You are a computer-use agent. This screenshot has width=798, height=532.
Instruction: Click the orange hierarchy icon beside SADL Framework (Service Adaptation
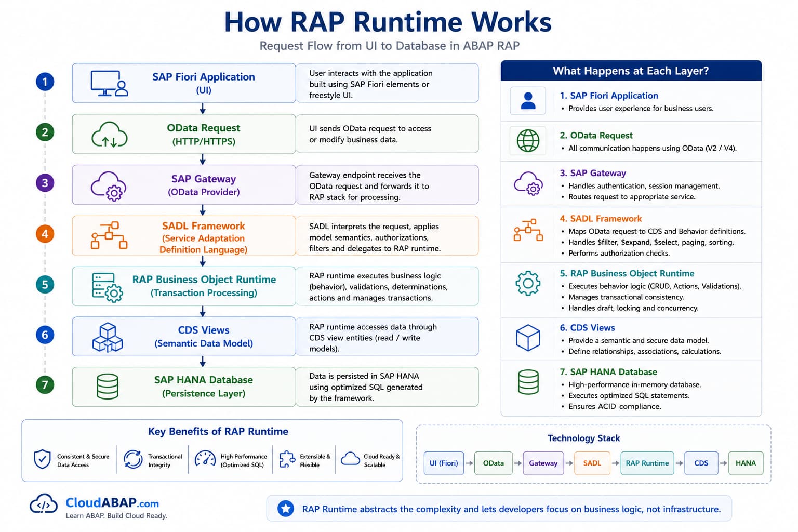pyautogui.click(x=109, y=235)
